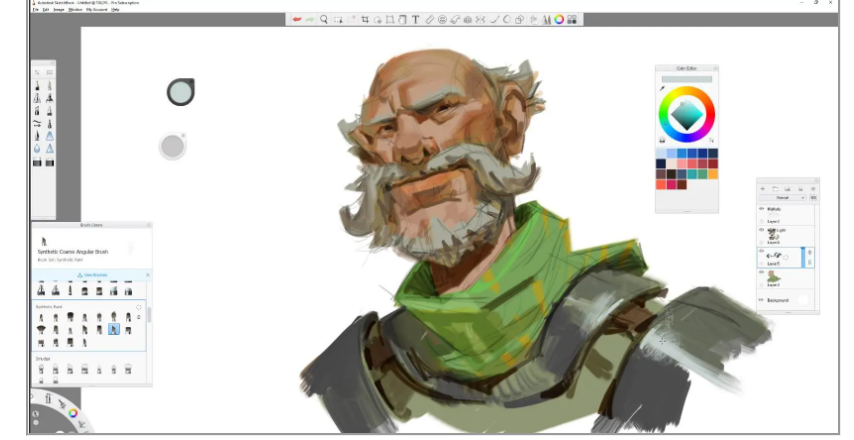Open the Window menu
The image size is (854, 440).
(75, 9)
